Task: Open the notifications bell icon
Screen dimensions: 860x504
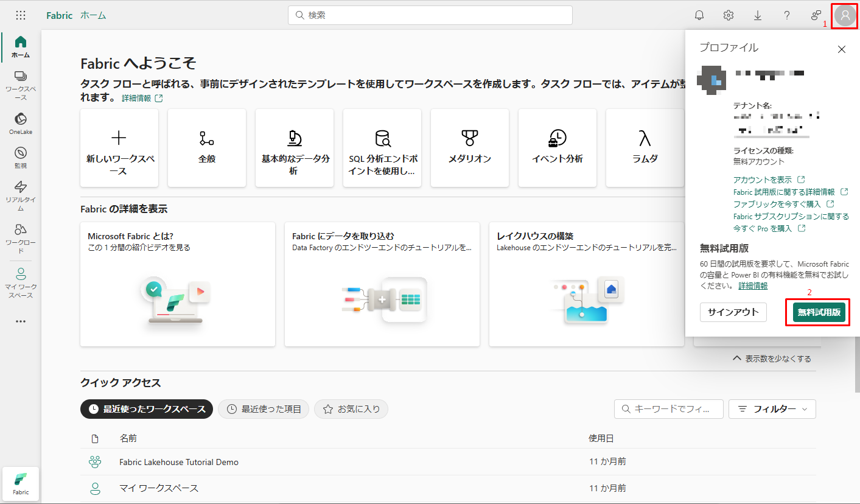Action: [699, 15]
